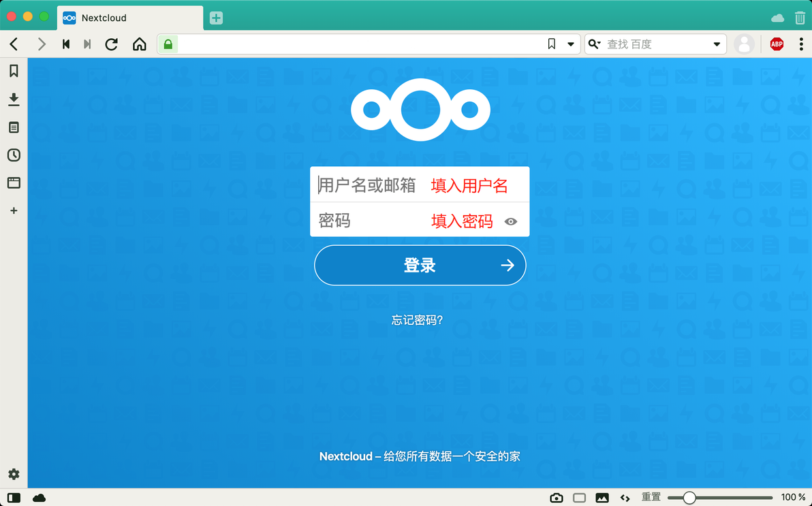Open the search engine selector magnifier
This screenshot has width=812, height=506.
coord(594,44)
